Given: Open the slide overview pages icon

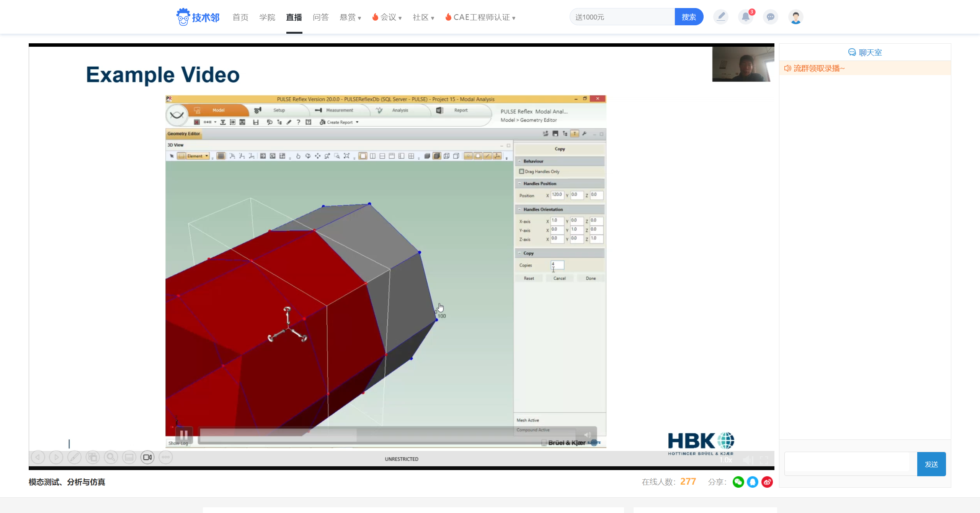Looking at the screenshot, I should coord(93,457).
